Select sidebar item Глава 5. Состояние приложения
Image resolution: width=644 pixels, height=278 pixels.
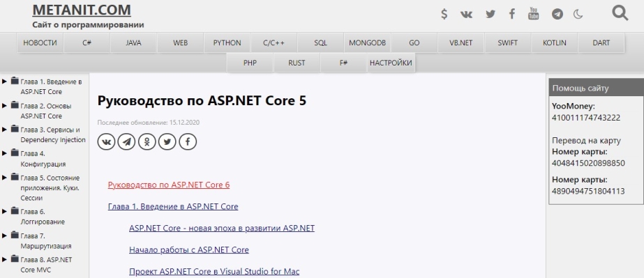pyautogui.click(x=50, y=188)
